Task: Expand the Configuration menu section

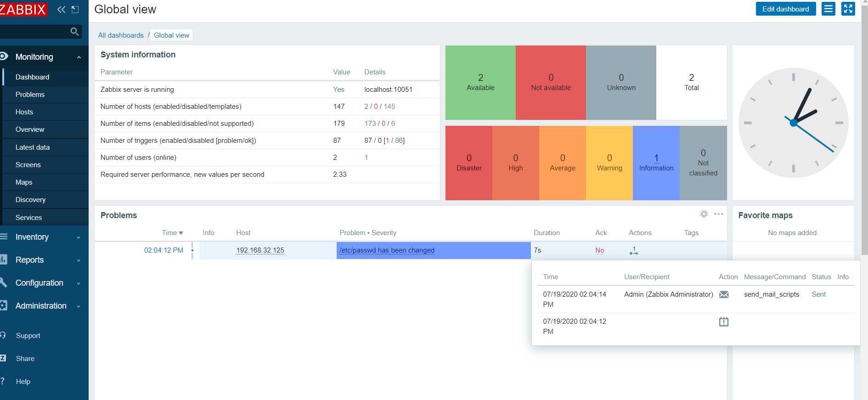Action: click(x=79, y=283)
